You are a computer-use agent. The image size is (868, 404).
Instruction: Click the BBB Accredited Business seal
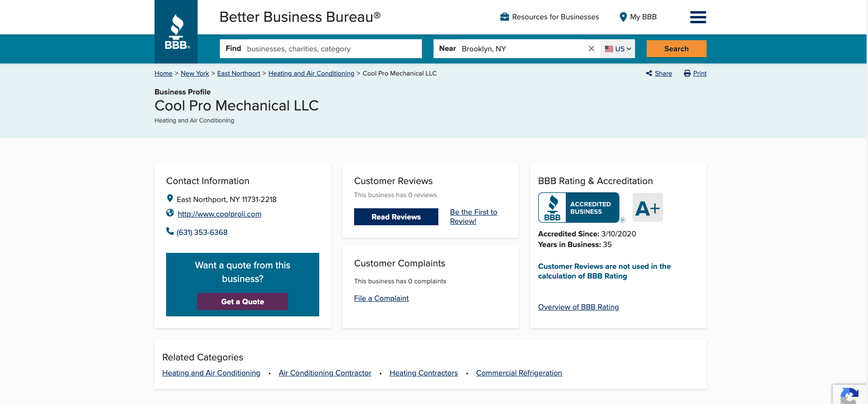579,207
